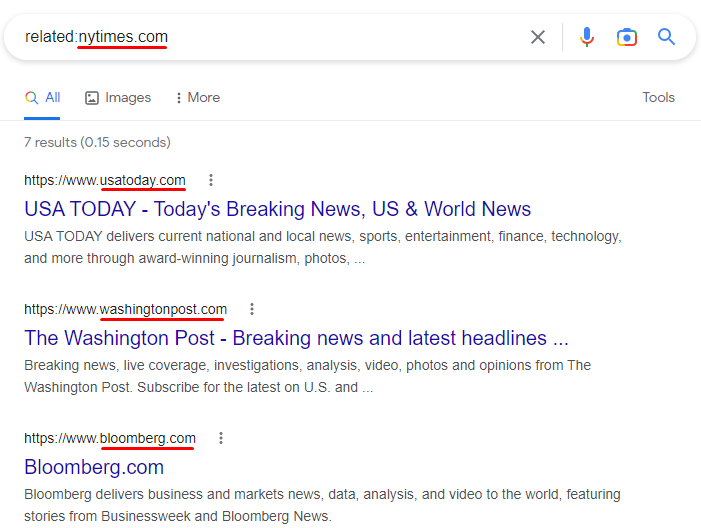Viewport: 701px width, 528px height.
Task: Open three-dot menu beside bloomberg.com result
Action: pyautogui.click(x=221, y=438)
